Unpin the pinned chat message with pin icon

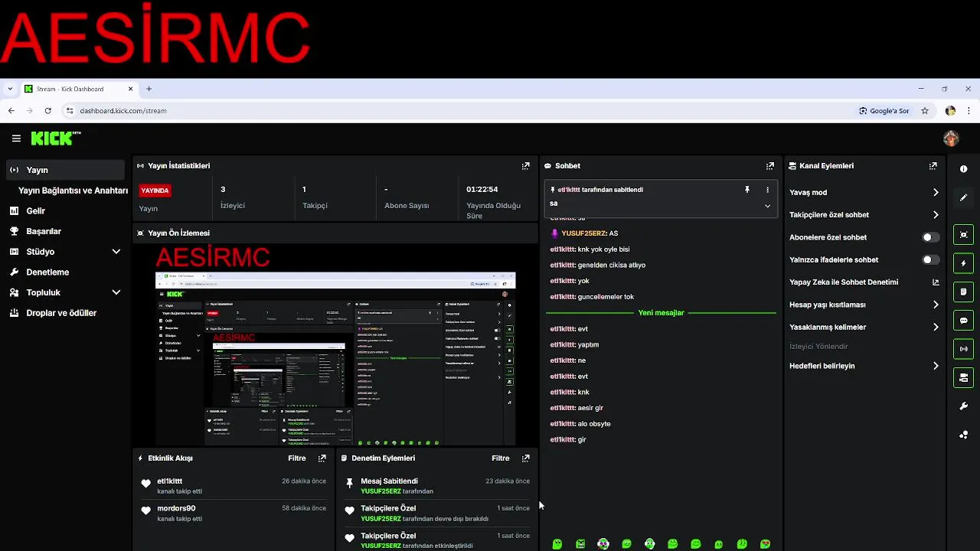click(747, 190)
